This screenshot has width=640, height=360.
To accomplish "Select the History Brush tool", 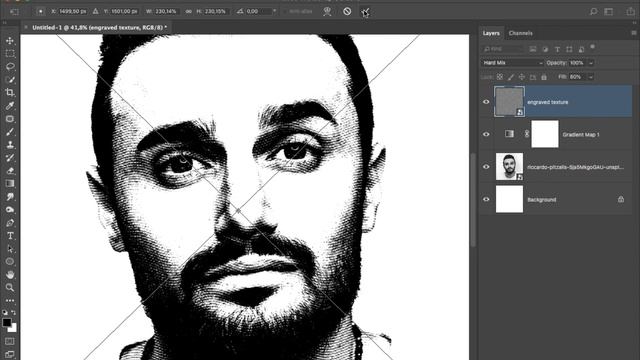I will [x=10, y=158].
